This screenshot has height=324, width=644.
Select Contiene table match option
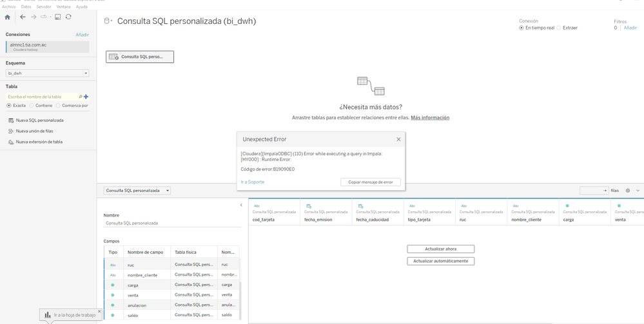(32, 106)
